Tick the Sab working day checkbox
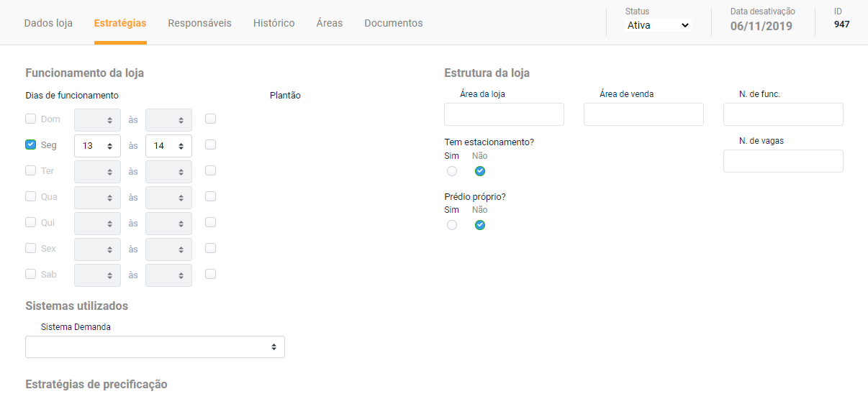 [30, 275]
